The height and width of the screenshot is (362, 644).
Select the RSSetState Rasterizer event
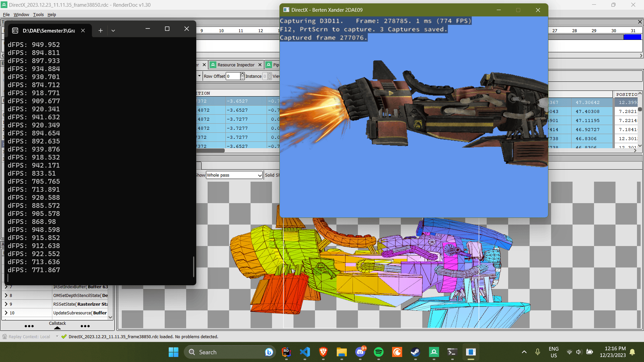click(80, 304)
